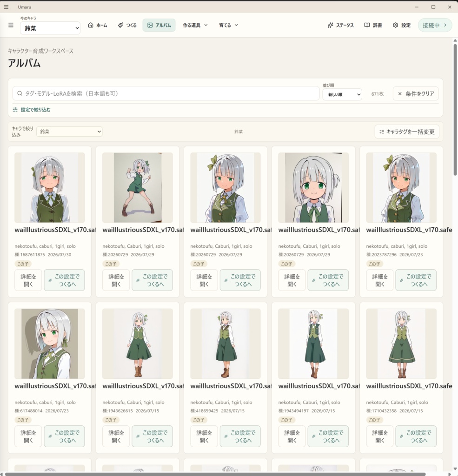Go to the つくる create tab
The height and width of the screenshot is (476, 458).
click(x=127, y=25)
